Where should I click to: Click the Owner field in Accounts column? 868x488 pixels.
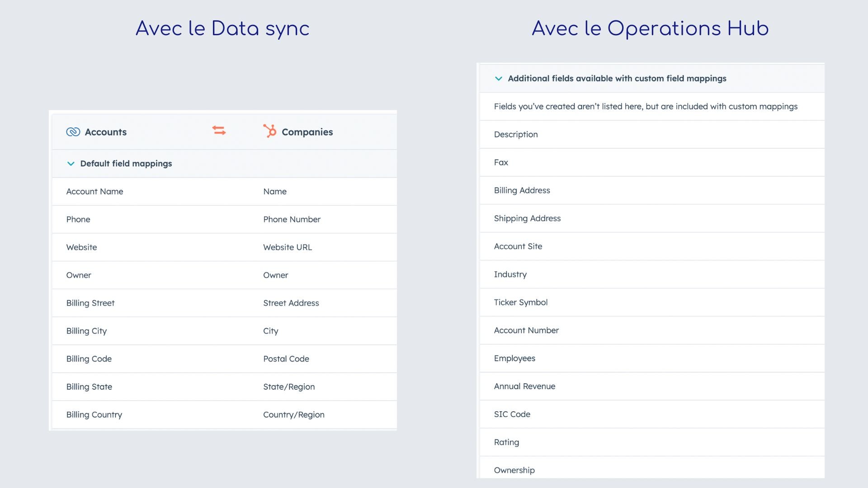pyautogui.click(x=79, y=275)
